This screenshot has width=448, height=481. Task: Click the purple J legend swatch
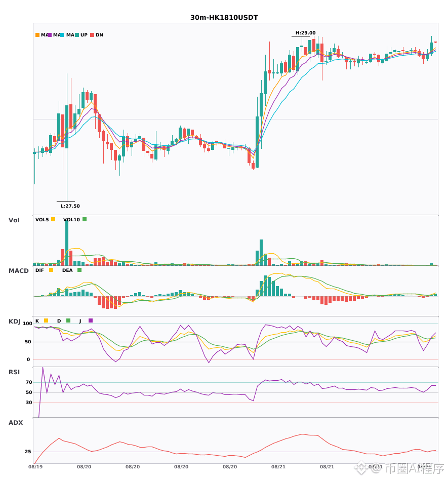click(x=91, y=320)
